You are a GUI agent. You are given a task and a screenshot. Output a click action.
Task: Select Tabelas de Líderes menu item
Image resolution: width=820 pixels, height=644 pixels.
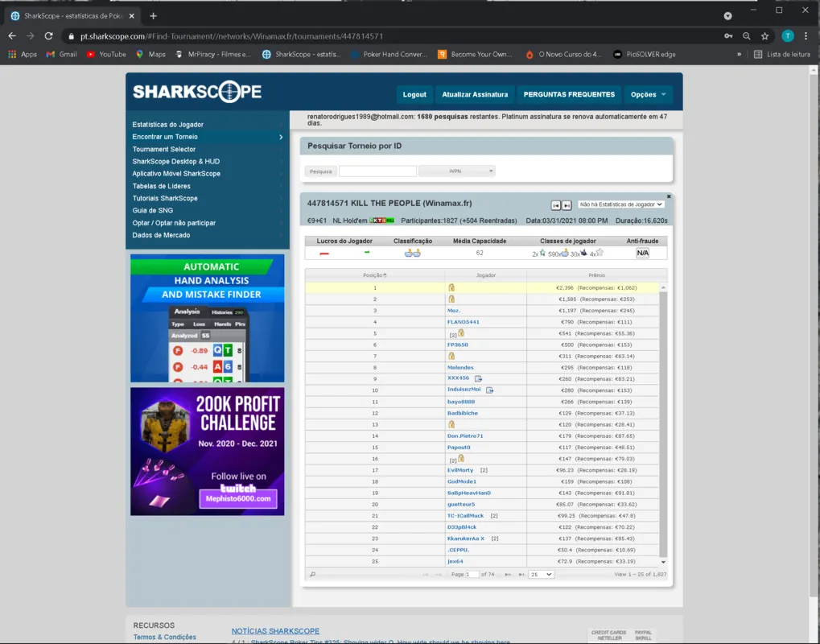(162, 186)
